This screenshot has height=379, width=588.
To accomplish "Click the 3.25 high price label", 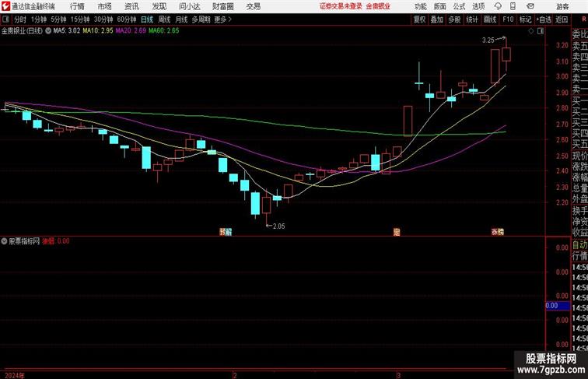I will coord(488,40).
